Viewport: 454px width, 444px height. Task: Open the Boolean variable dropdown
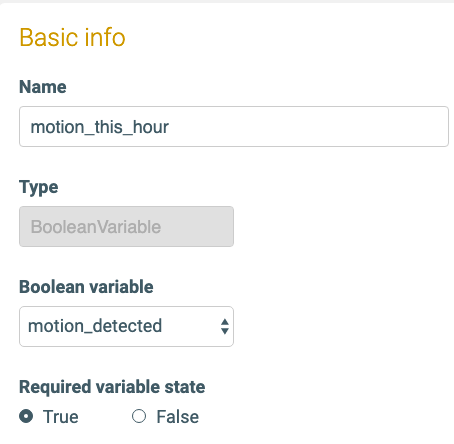(126, 326)
